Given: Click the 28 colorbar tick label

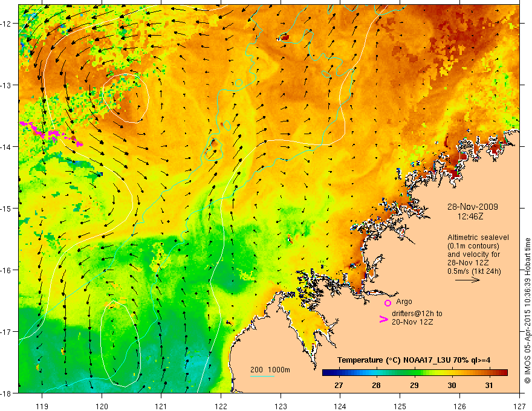Looking at the screenshot, I should click(x=376, y=385).
